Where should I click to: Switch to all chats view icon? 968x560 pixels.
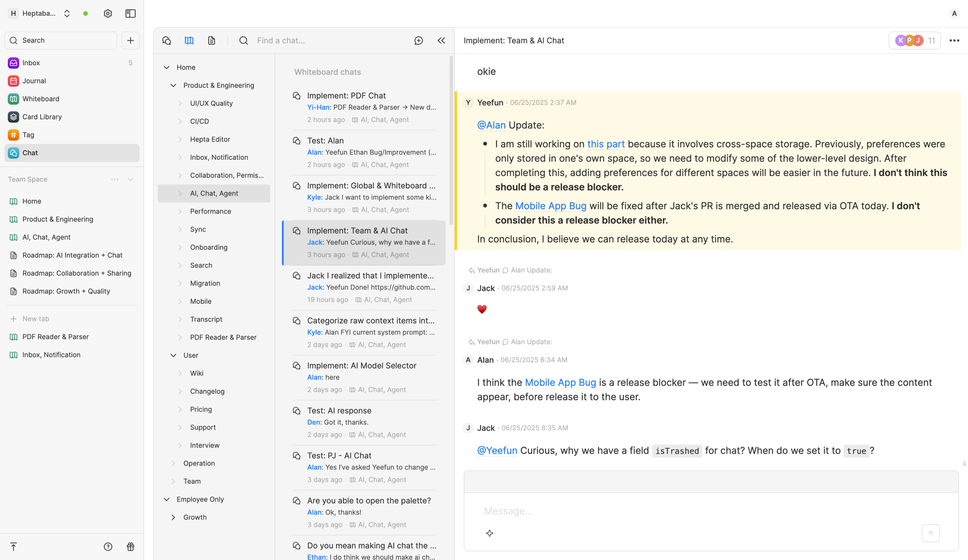click(x=166, y=40)
